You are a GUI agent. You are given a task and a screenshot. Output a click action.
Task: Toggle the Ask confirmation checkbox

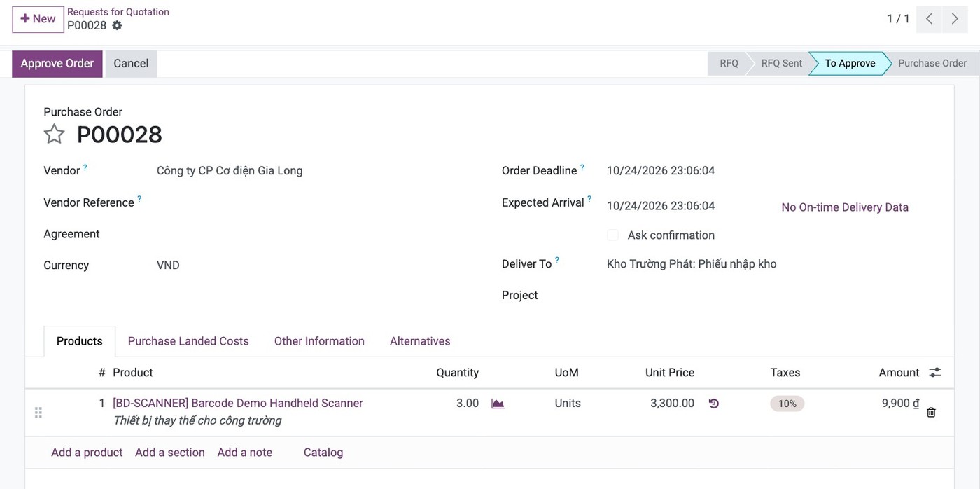point(613,235)
